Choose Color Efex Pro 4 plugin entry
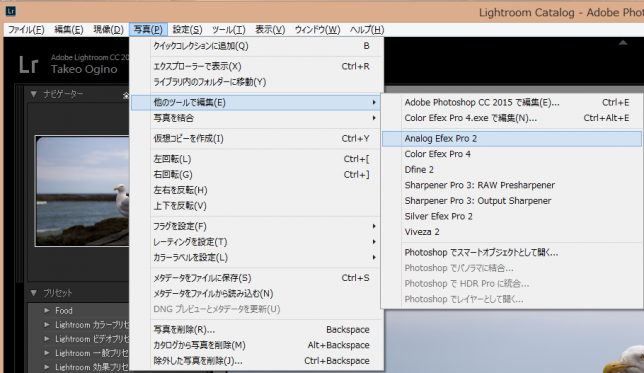This screenshot has height=373, width=644. 512,154
